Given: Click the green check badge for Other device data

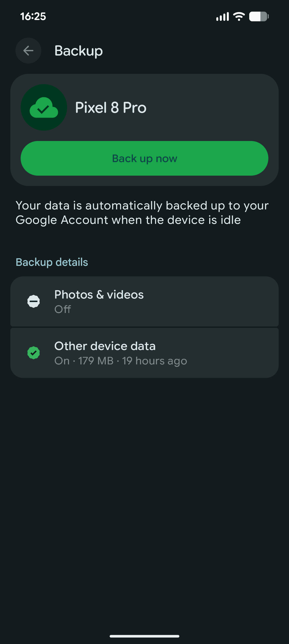Looking at the screenshot, I should (x=34, y=353).
